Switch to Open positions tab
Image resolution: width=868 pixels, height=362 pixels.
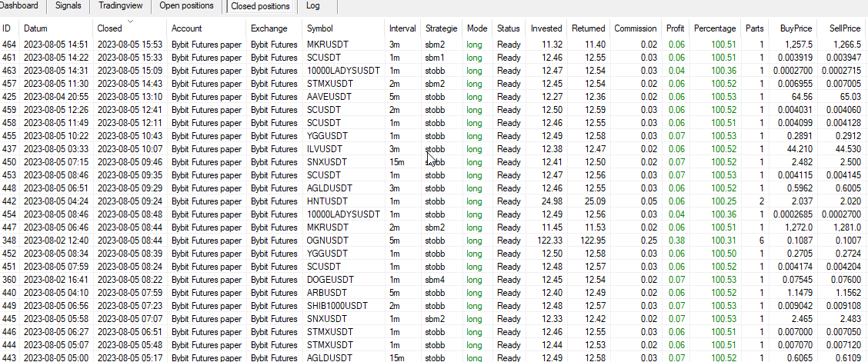pos(186,5)
